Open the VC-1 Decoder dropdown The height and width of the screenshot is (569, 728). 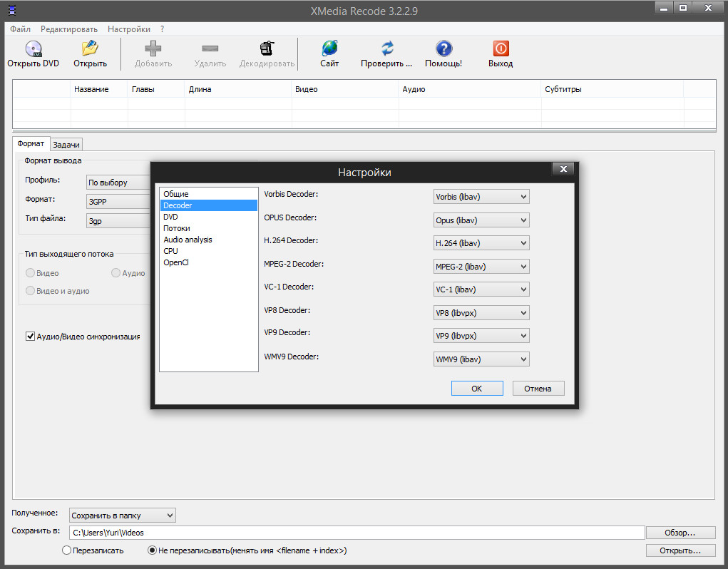[481, 289]
